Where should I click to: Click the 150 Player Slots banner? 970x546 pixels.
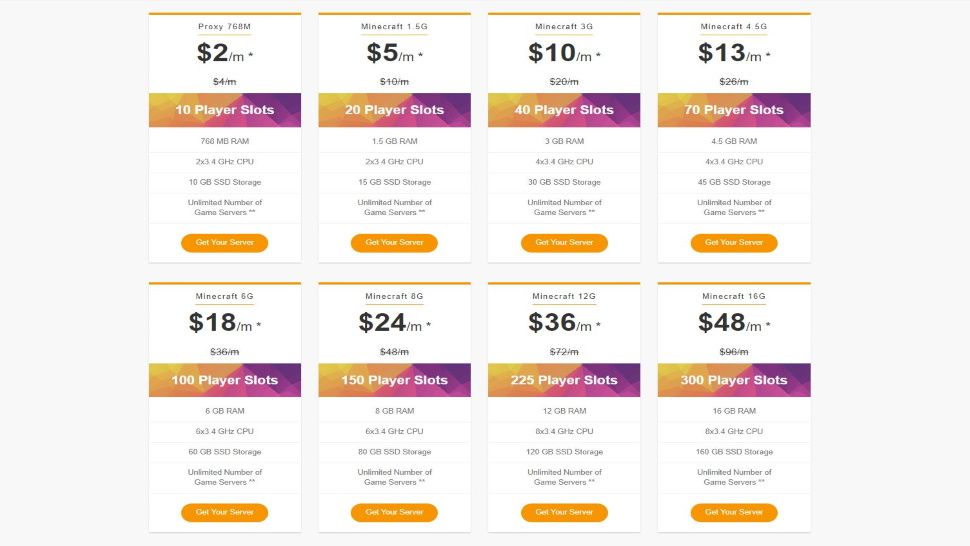[x=394, y=380]
